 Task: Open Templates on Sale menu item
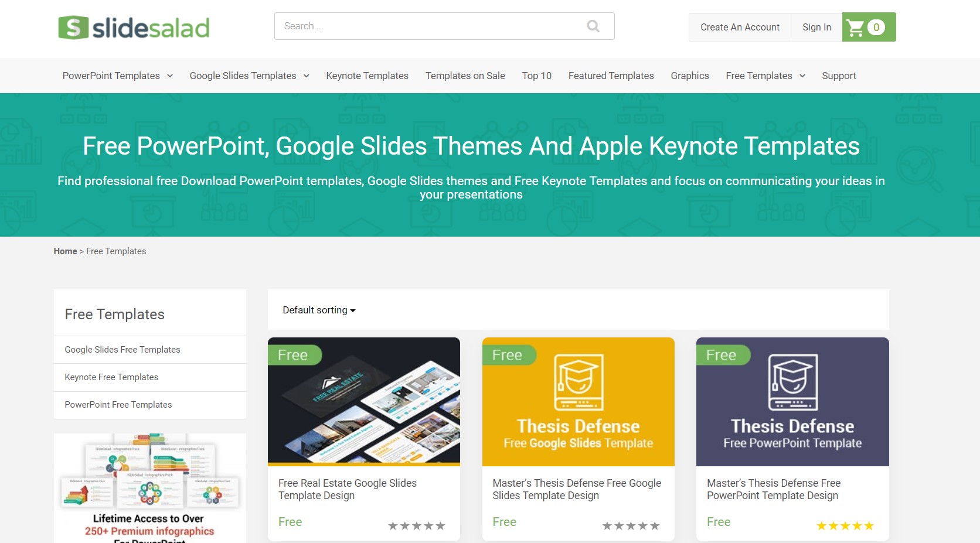465,76
